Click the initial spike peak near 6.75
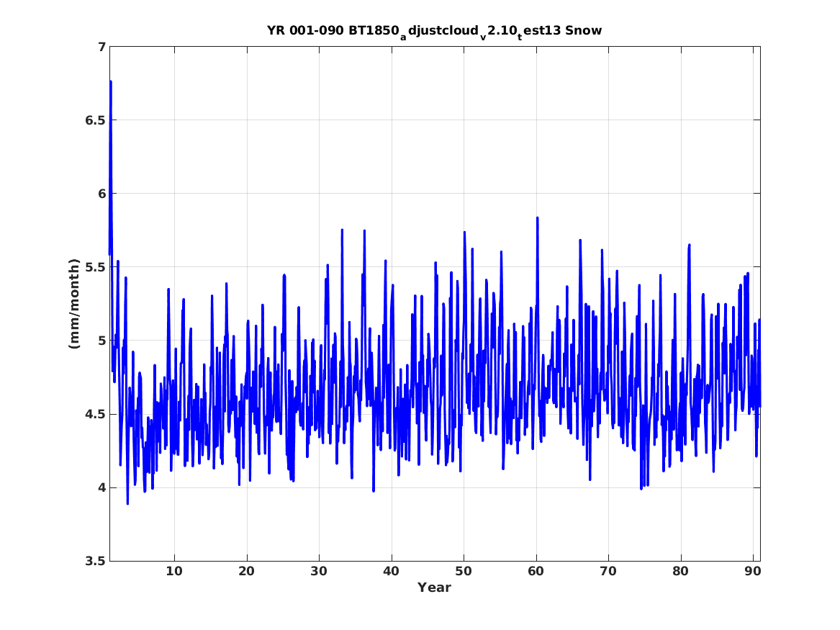840x630 pixels. click(x=110, y=82)
